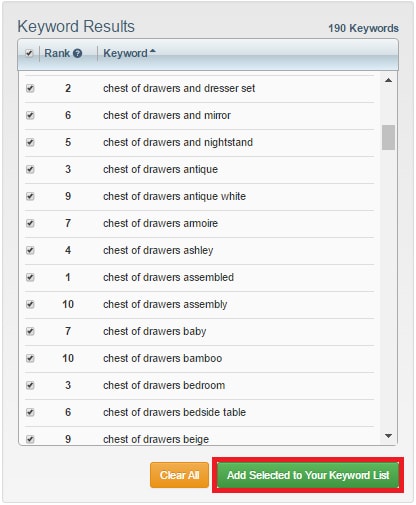Uncheck the 'chest of drawers and mirror' checkbox

(30, 115)
